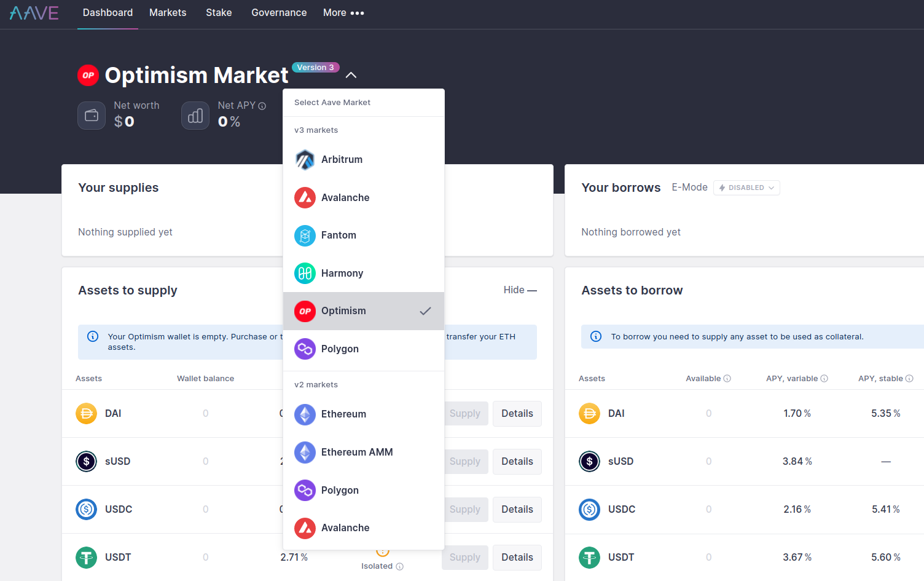The width and height of the screenshot is (924, 581).
Task: Go to the Markets tab
Action: (168, 13)
